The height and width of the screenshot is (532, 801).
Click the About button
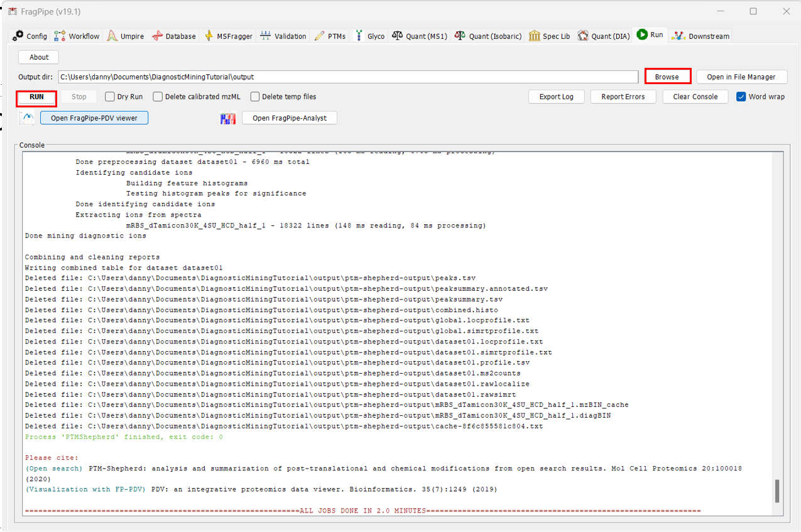click(39, 57)
